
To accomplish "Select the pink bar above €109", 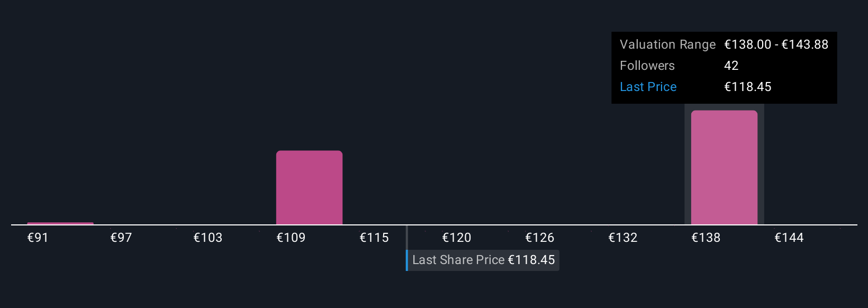I will click(x=309, y=188).
